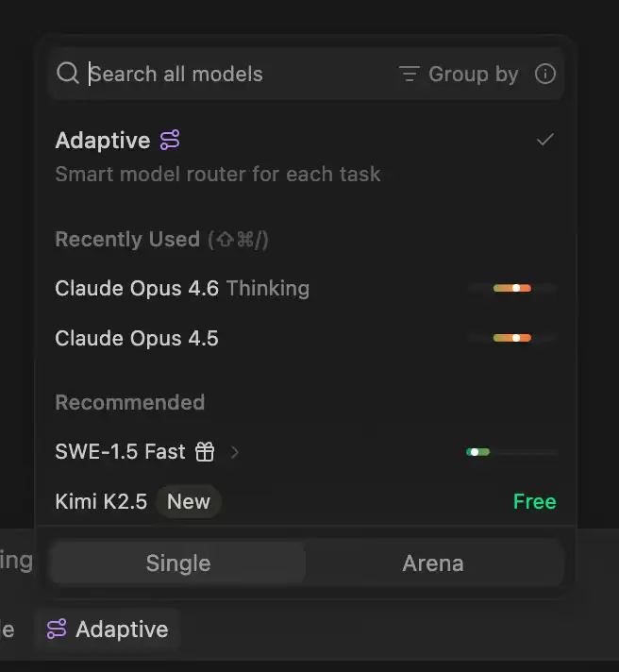Open the info icon beside Group by

coord(544,74)
